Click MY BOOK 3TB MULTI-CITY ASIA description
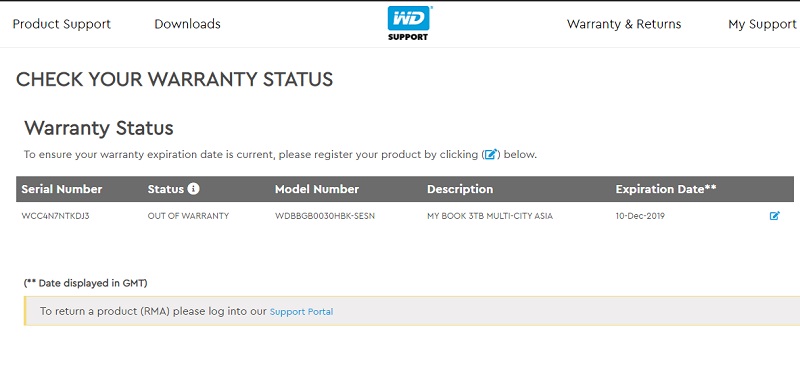The width and height of the screenshot is (800, 385). pos(490,216)
